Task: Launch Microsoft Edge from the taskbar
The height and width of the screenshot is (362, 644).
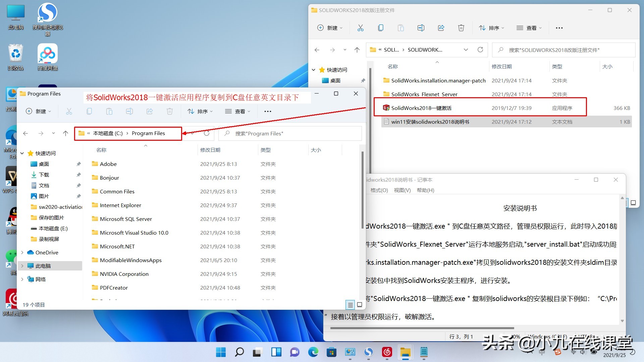Action: click(x=313, y=352)
